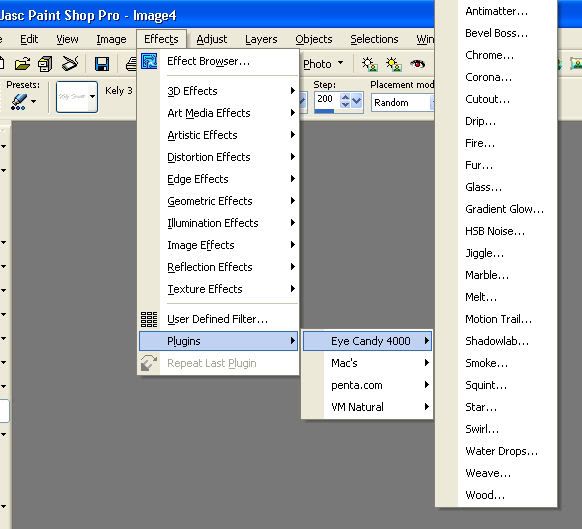
Task: Open the Image menu
Action: (111, 39)
